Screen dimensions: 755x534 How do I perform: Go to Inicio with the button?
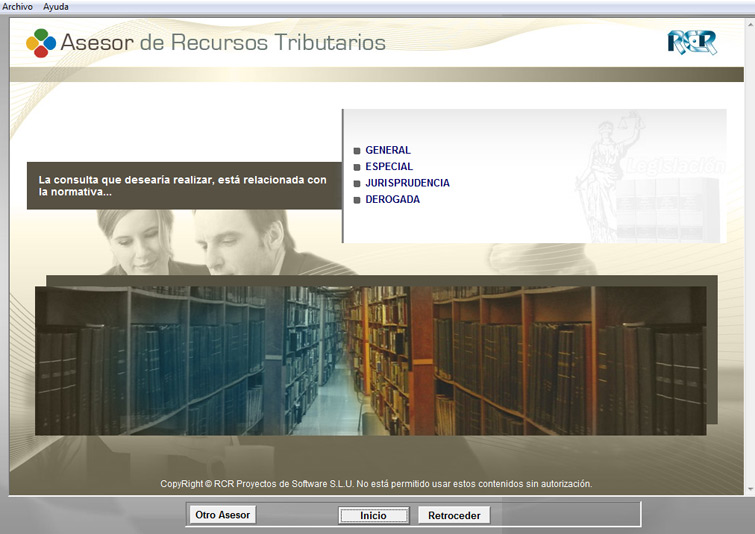(373, 516)
